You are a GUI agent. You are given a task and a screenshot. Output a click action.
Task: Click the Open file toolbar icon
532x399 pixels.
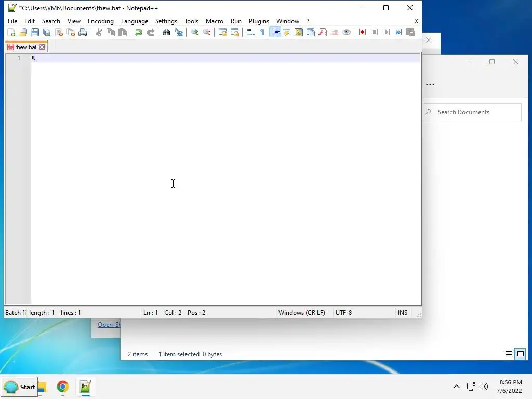pos(23,32)
